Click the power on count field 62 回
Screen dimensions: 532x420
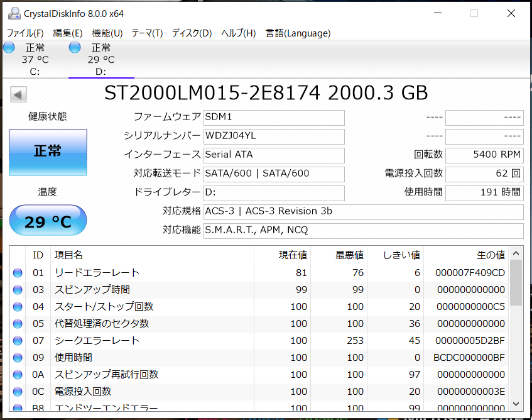pyautogui.click(x=484, y=174)
